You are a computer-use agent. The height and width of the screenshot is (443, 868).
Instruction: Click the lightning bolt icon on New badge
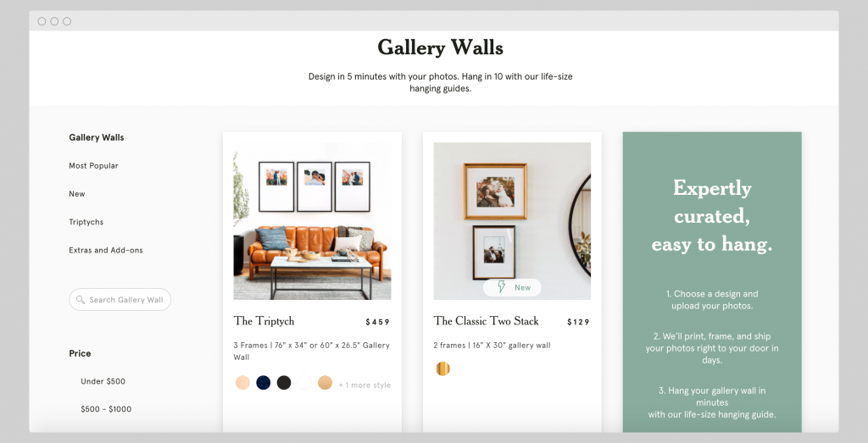[502, 286]
